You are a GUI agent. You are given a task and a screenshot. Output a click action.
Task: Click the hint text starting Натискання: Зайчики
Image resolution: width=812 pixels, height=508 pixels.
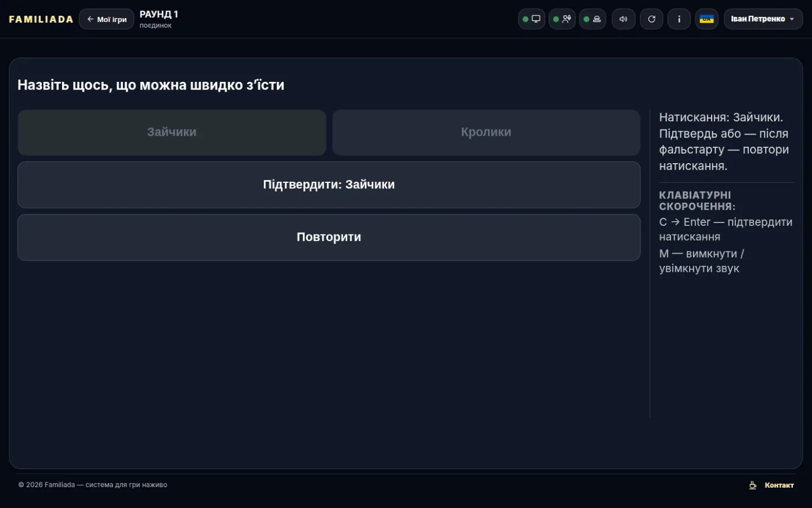point(724,141)
